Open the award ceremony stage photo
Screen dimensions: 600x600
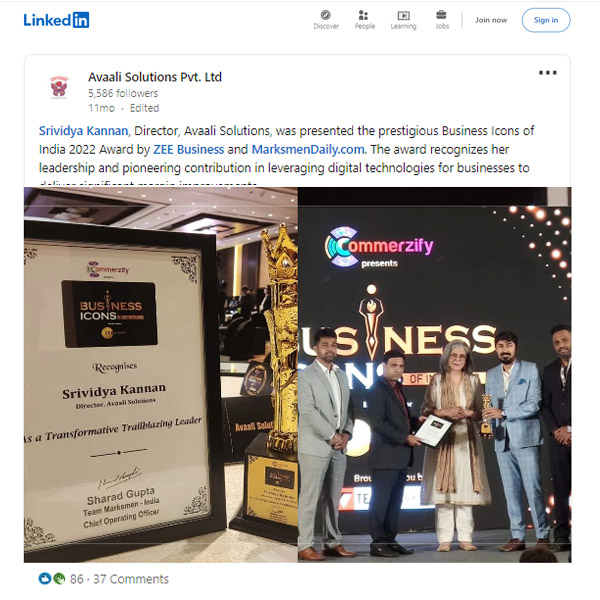tap(435, 375)
